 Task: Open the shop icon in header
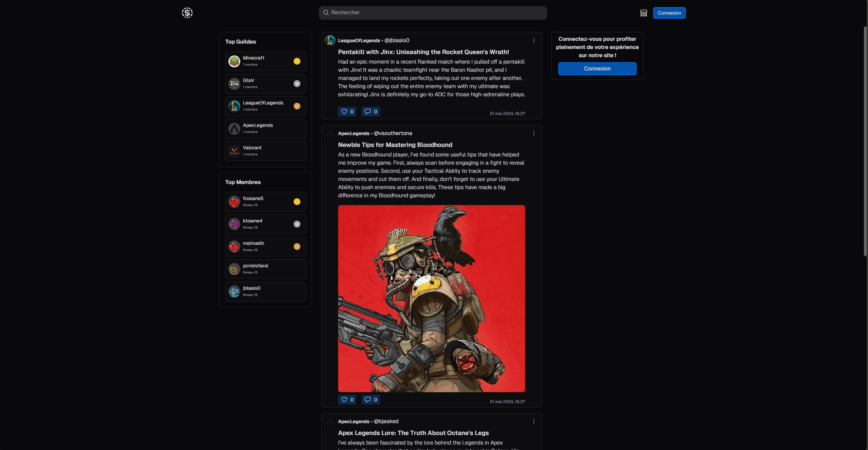643,13
